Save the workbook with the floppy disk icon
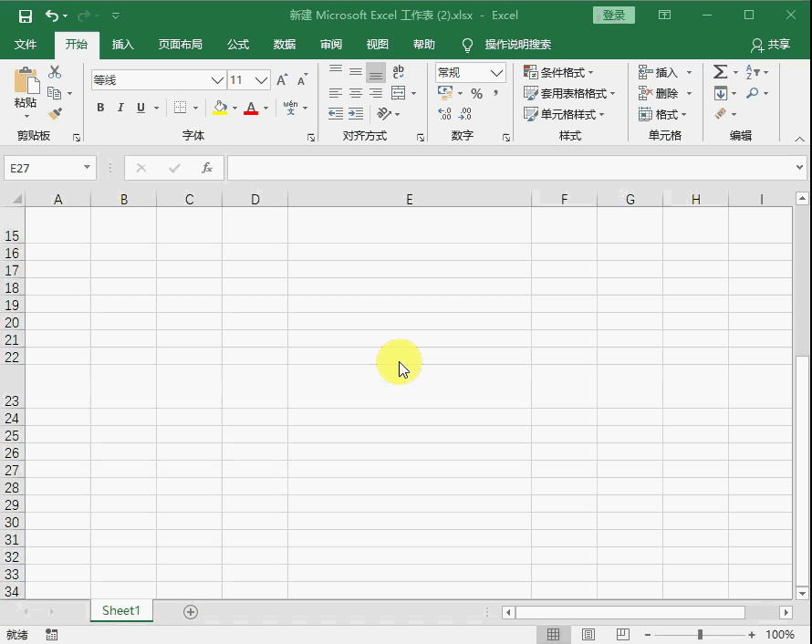Viewport: 812px width, 644px height. point(25,16)
